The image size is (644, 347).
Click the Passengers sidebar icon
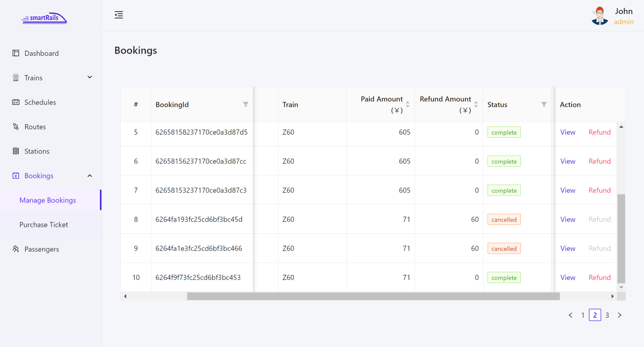(x=15, y=248)
